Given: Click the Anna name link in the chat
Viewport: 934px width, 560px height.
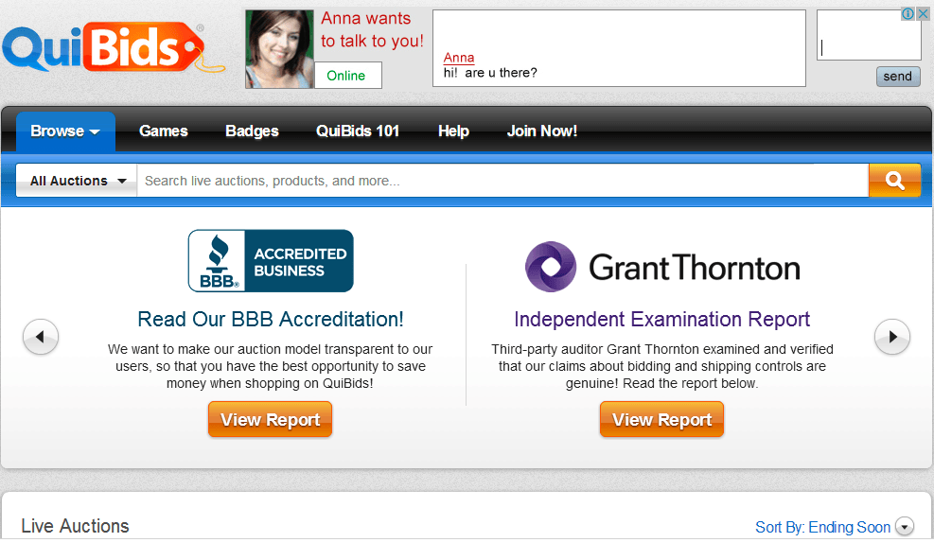Looking at the screenshot, I should [x=459, y=58].
